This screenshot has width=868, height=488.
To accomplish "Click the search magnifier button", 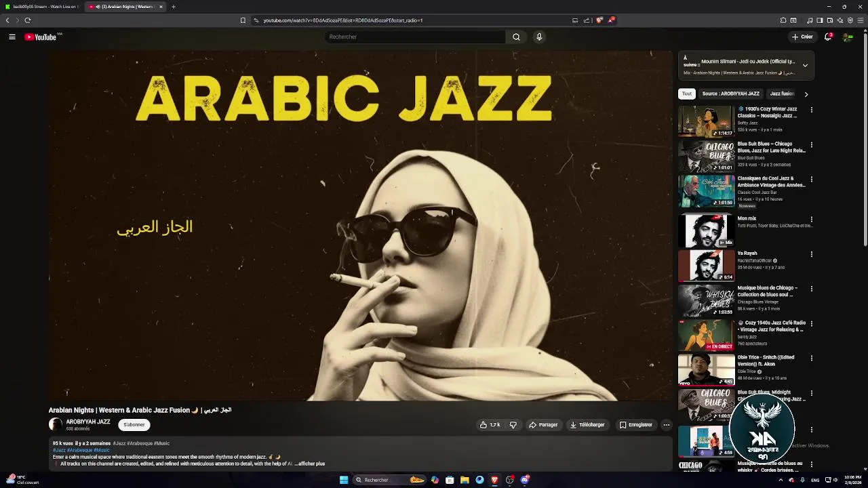I will click(516, 37).
